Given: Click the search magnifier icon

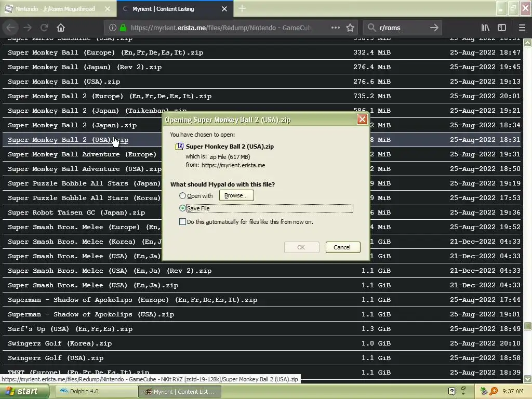Looking at the screenshot, I should (x=371, y=28).
